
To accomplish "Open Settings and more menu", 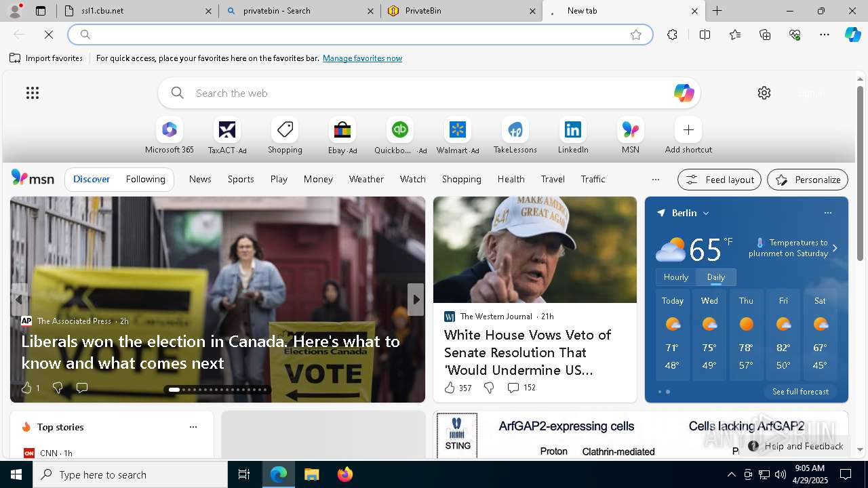I will [825, 35].
